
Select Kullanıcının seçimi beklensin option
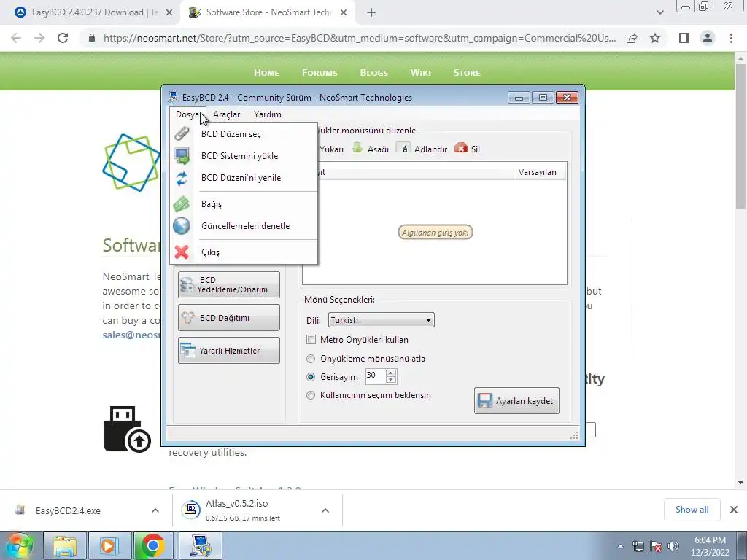point(311,395)
